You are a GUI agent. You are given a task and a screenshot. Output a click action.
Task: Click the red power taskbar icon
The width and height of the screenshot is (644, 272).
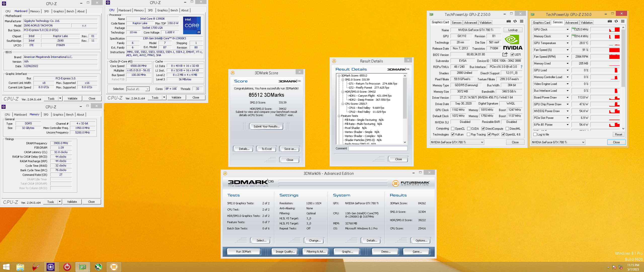tap(67, 267)
